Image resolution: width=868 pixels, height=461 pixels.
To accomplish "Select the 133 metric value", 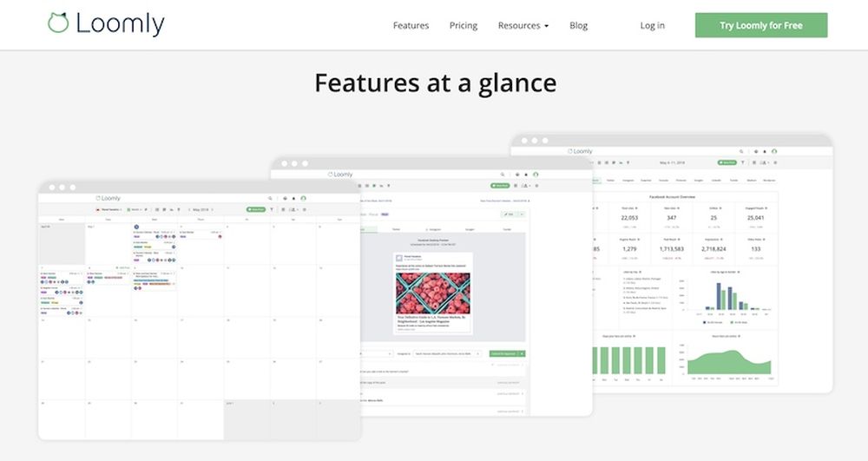I will coord(756,249).
